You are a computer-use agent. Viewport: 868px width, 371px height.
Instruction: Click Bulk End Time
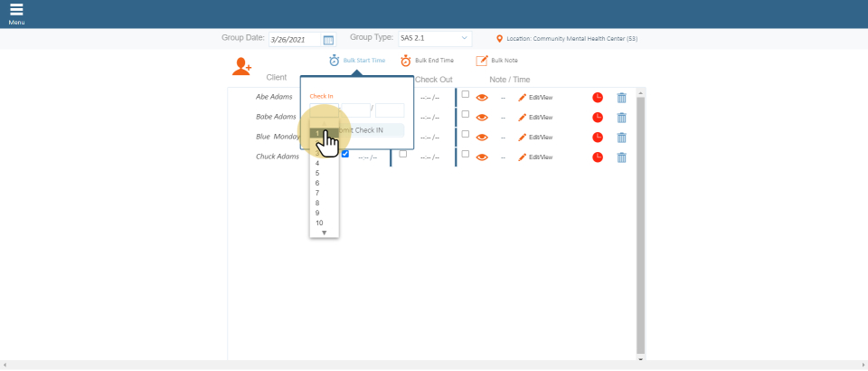(x=428, y=61)
